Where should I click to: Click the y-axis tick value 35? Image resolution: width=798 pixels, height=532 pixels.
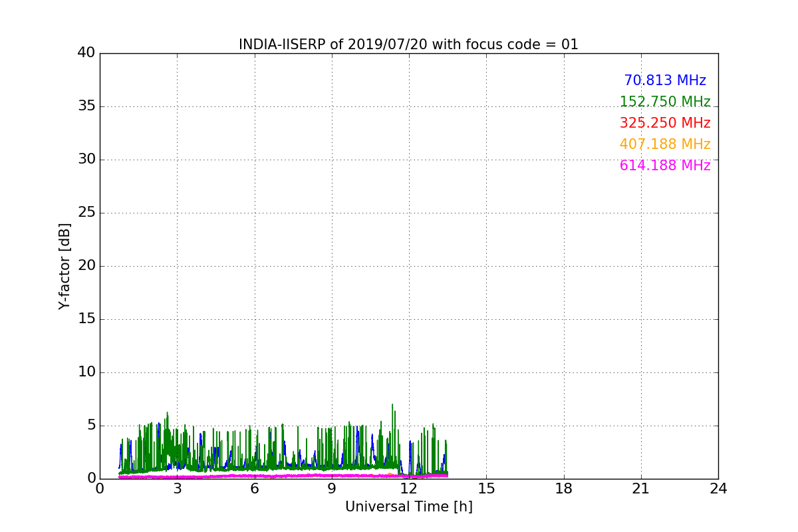click(86, 106)
